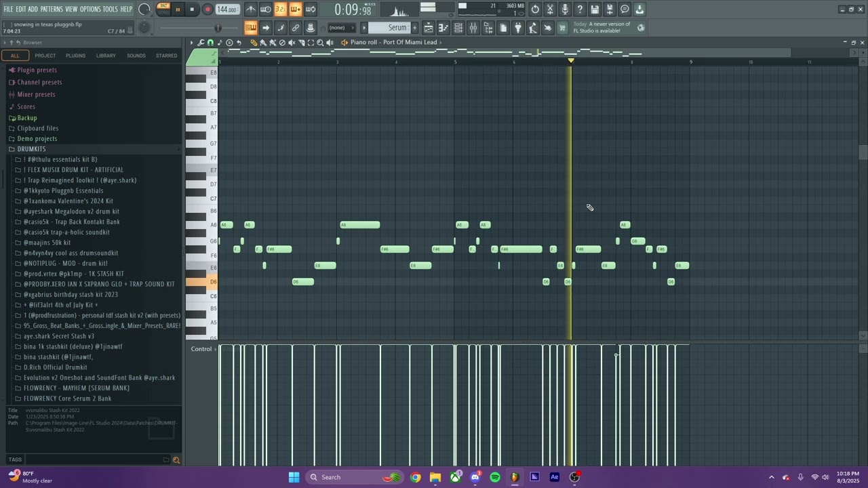This screenshot has width=868, height=488.
Task: Toggle the countdown before recording button
Action: click(x=281, y=9)
